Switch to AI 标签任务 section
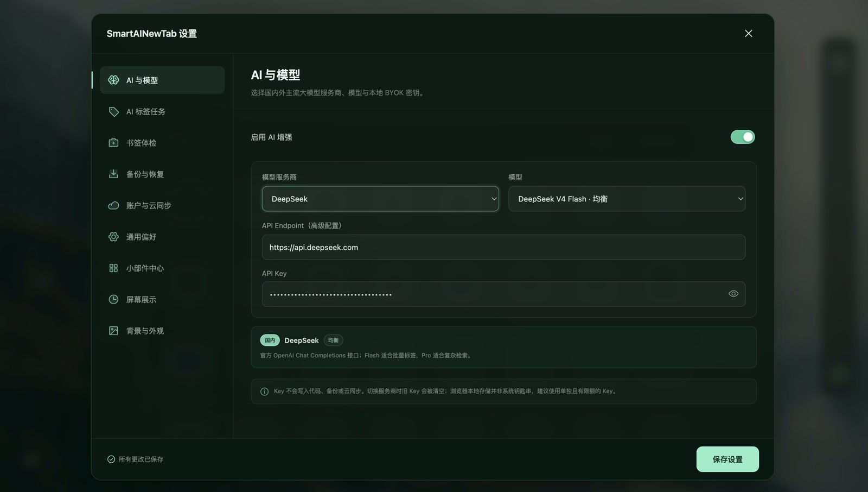The height and width of the screenshot is (492, 868). point(162,111)
